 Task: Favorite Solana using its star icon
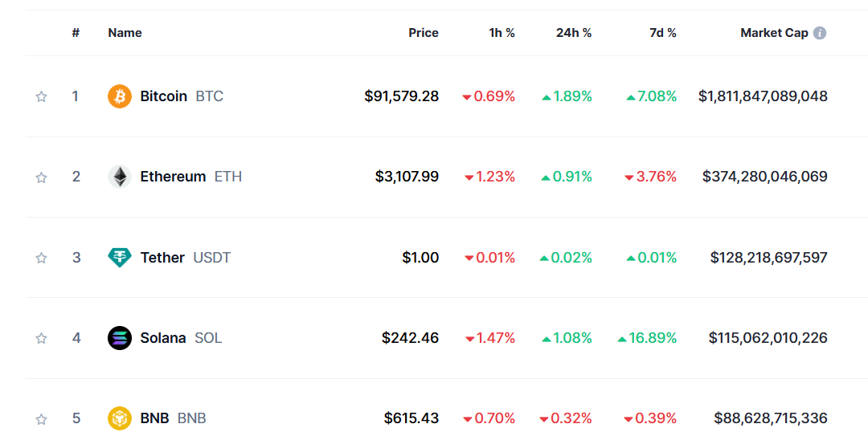point(41,338)
